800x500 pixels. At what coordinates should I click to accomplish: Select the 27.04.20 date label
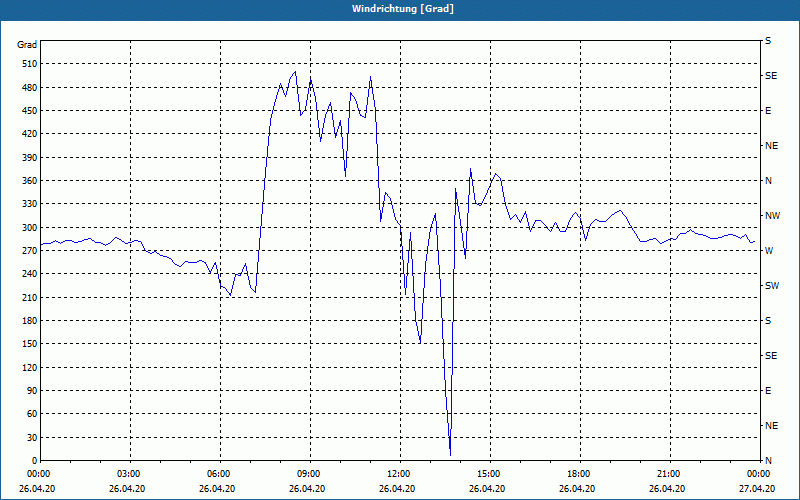pos(757,489)
